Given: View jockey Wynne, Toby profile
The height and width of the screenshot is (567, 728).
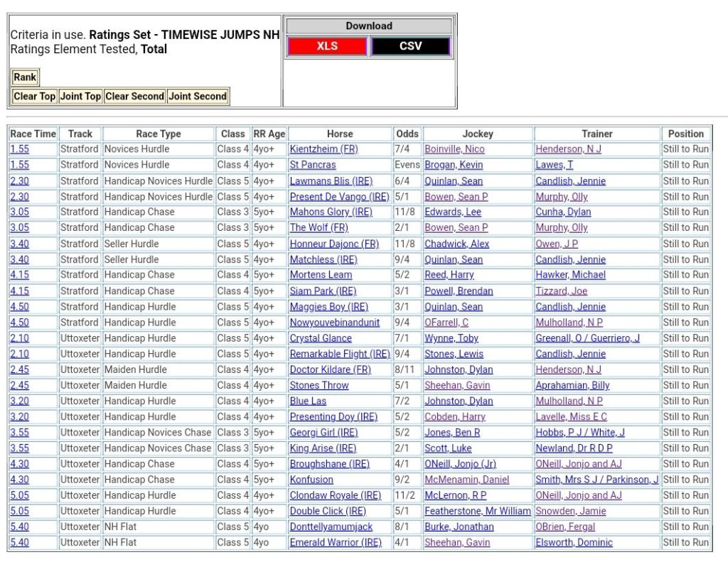Looking at the screenshot, I should point(451,338).
